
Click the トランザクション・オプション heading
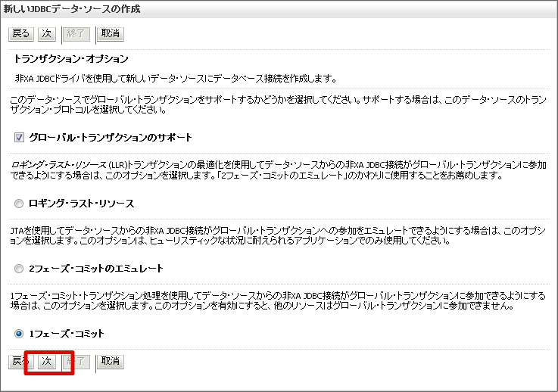click(71, 59)
